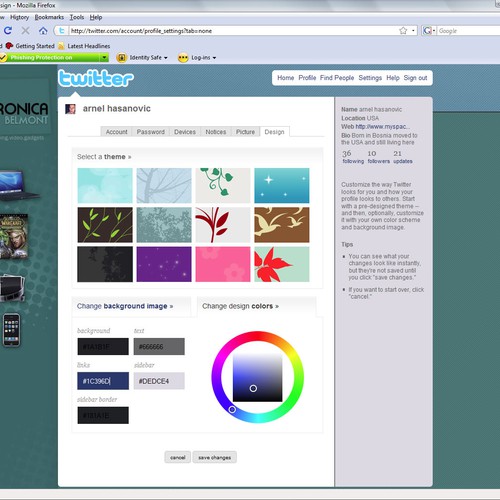Click the hue ring of color wheel
The height and width of the screenshot is (500, 500).
pos(257,336)
